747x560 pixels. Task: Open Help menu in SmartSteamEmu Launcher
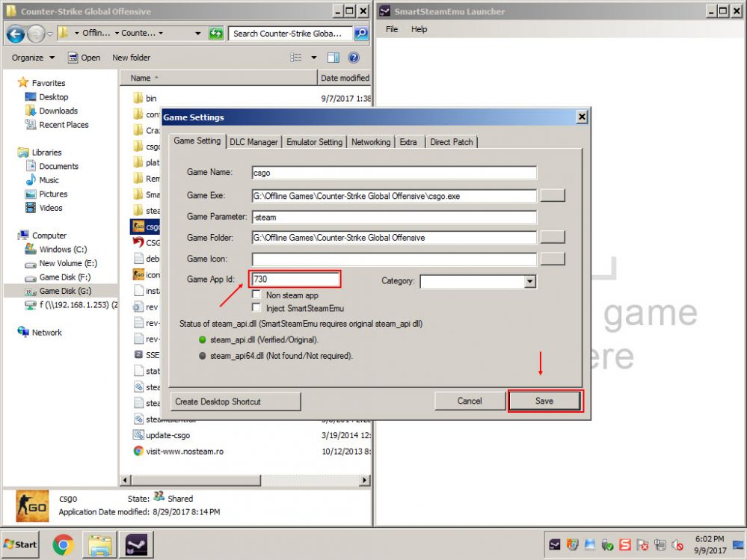[x=419, y=29]
